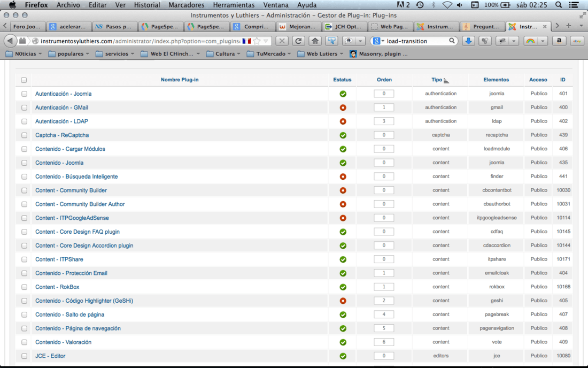Image resolution: width=588 pixels, height=368 pixels.
Task: Reload page with Firefox refresh button
Action: (x=298, y=41)
